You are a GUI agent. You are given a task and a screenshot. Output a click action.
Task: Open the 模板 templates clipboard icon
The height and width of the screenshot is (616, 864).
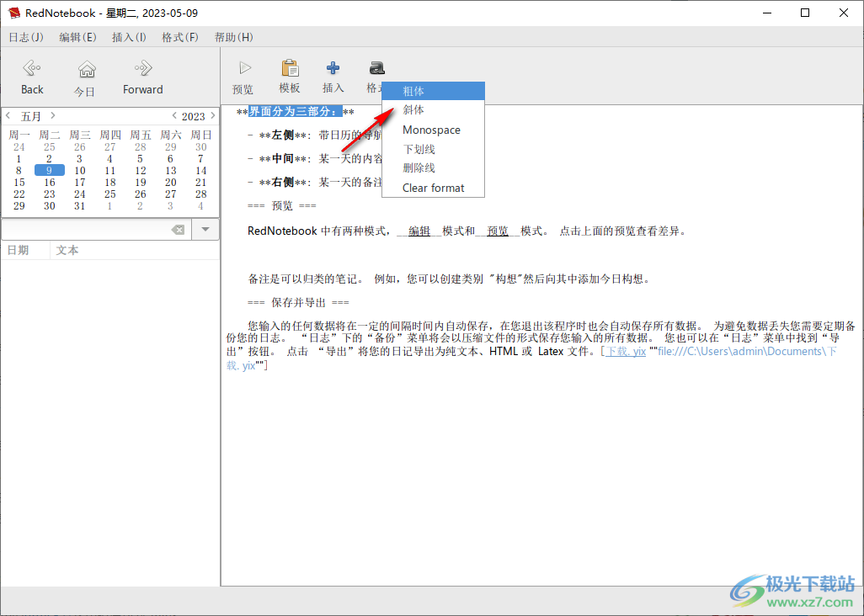tap(290, 68)
